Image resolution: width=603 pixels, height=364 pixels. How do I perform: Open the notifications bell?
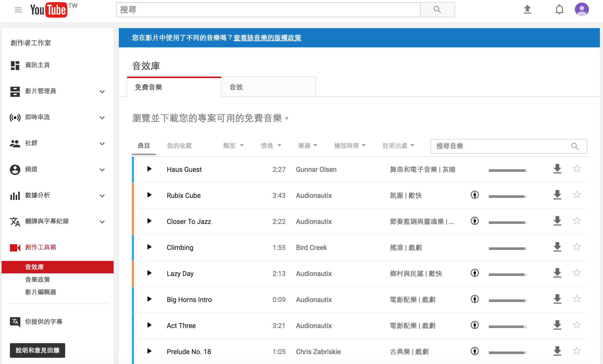coord(559,10)
